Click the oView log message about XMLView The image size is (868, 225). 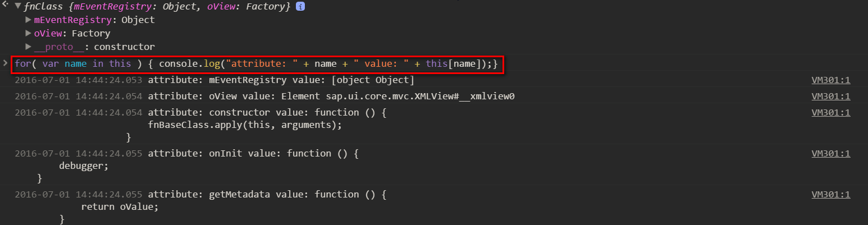pyautogui.click(x=331, y=96)
